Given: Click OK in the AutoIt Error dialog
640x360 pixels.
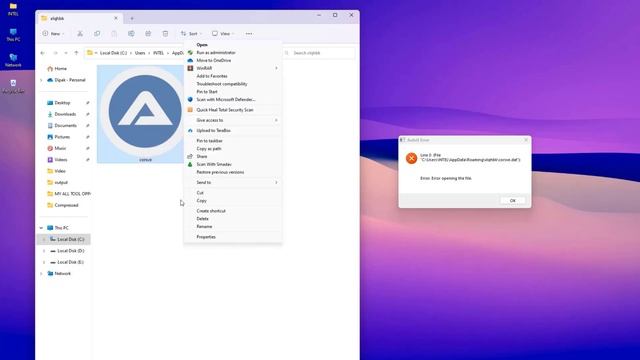Looking at the screenshot, I should click(x=513, y=200).
